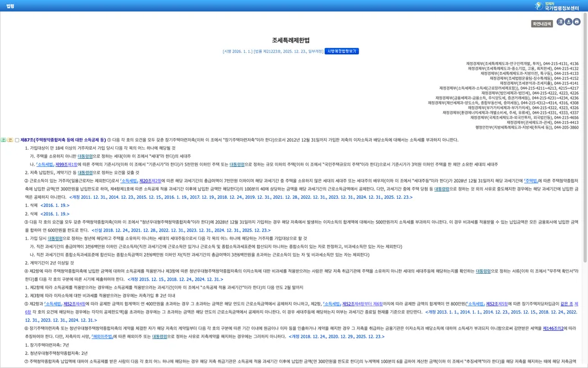Click the 시행예정법령보기 button

tap(341, 51)
